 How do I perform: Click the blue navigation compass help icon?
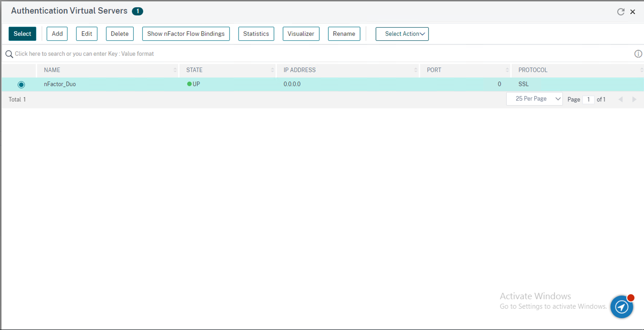click(x=621, y=307)
